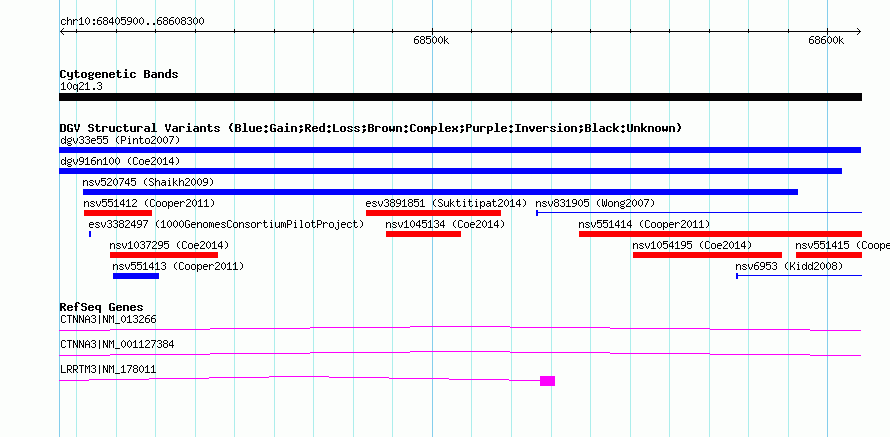Screen dimensions: 890x437
Task: Select the red nsv551415 loss bar
Action: coord(829,255)
